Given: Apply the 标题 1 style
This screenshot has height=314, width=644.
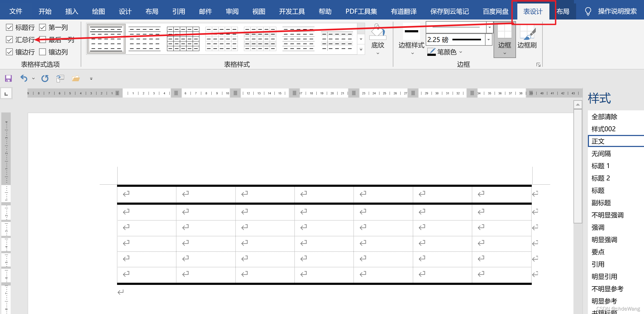Looking at the screenshot, I should tap(600, 166).
